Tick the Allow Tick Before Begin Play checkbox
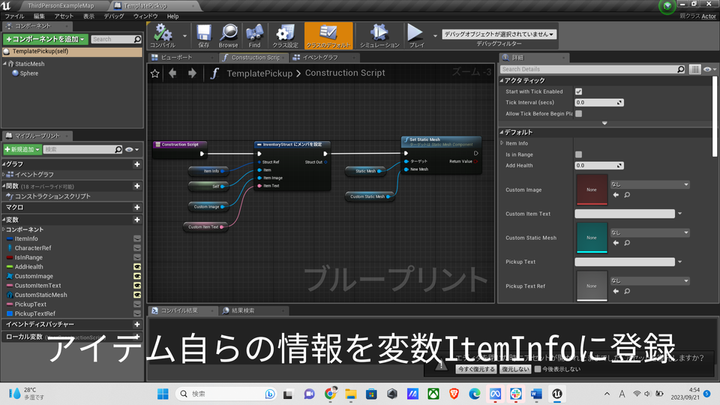The width and height of the screenshot is (720, 405). pyautogui.click(x=579, y=114)
